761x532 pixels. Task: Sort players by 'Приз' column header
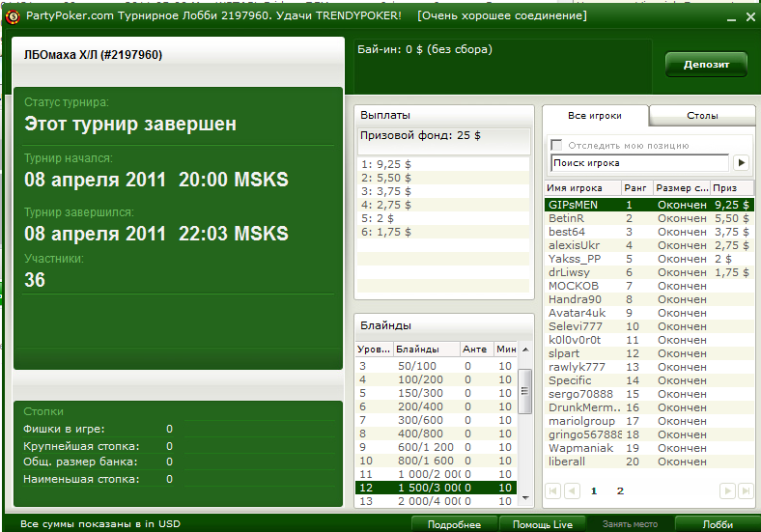click(x=732, y=188)
